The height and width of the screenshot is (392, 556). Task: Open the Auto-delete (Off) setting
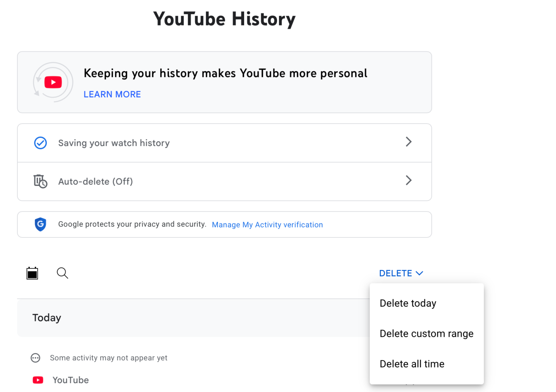point(95,182)
